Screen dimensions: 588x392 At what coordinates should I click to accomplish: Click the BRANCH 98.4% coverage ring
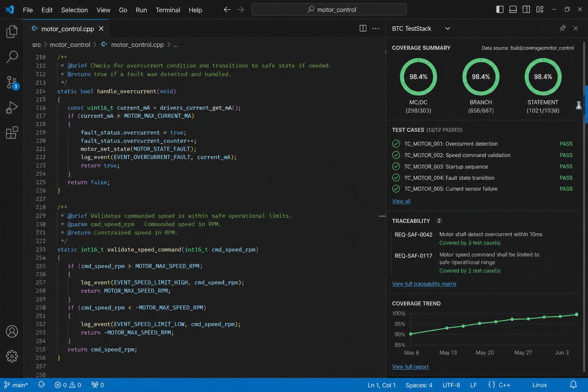pyautogui.click(x=481, y=77)
